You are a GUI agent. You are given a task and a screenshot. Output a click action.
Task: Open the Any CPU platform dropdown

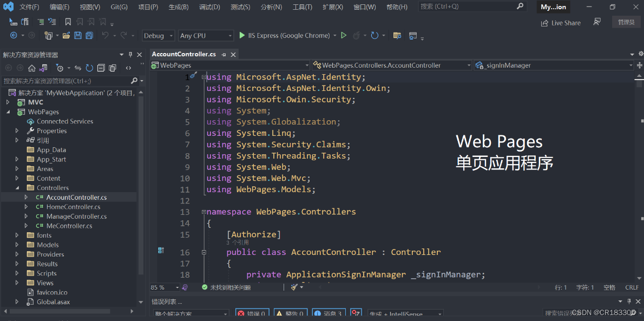206,36
